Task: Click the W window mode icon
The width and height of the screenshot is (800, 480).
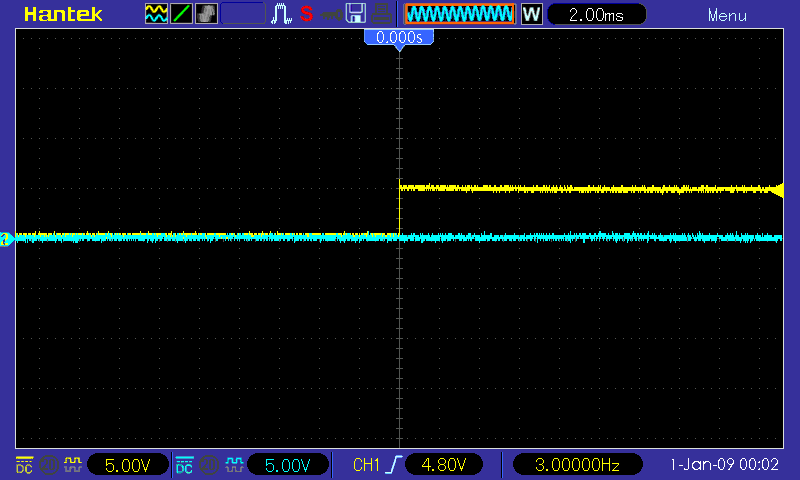Action: [x=532, y=14]
